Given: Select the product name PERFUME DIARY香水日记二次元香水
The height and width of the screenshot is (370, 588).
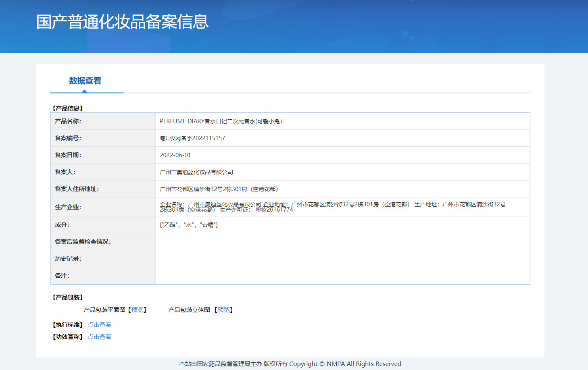Looking at the screenshot, I should (221, 121).
